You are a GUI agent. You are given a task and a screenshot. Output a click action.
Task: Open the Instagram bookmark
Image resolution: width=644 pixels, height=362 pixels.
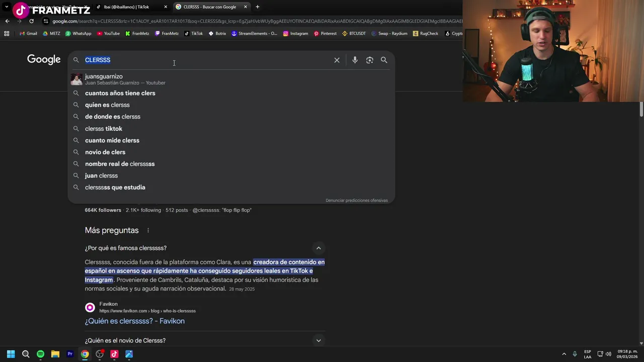(295, 34)
